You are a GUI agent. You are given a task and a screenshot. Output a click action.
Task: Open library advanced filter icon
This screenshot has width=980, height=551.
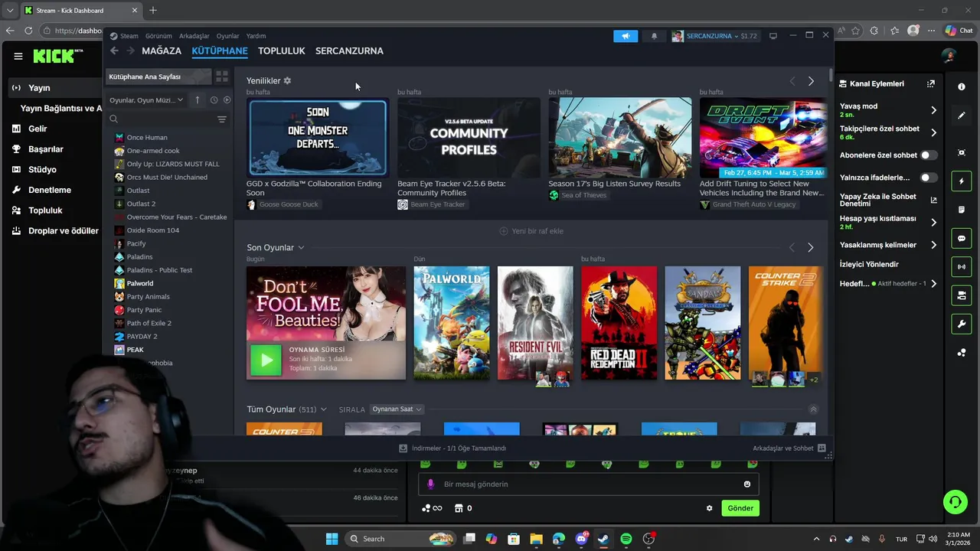[x=222, y=119]
